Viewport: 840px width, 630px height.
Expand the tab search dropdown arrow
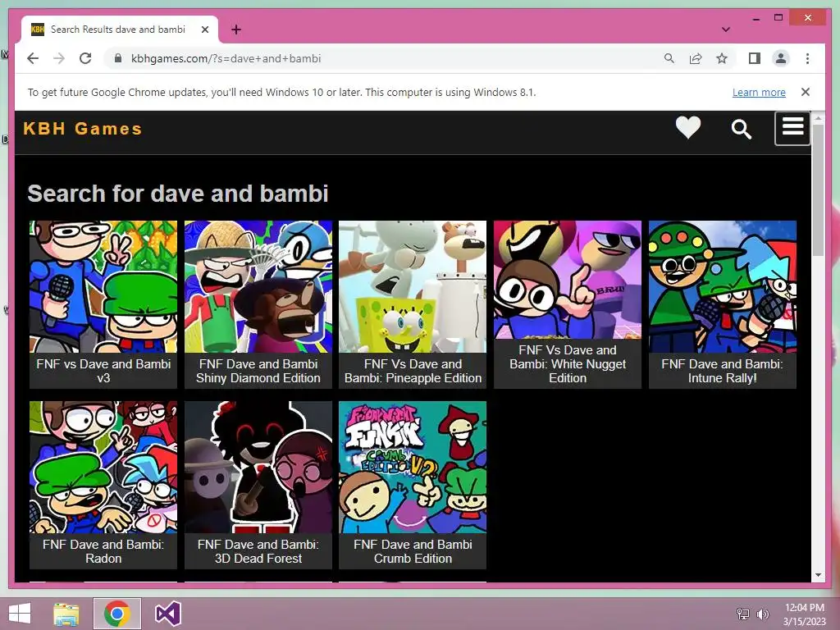pyautogui.click(x=726, y=30)
